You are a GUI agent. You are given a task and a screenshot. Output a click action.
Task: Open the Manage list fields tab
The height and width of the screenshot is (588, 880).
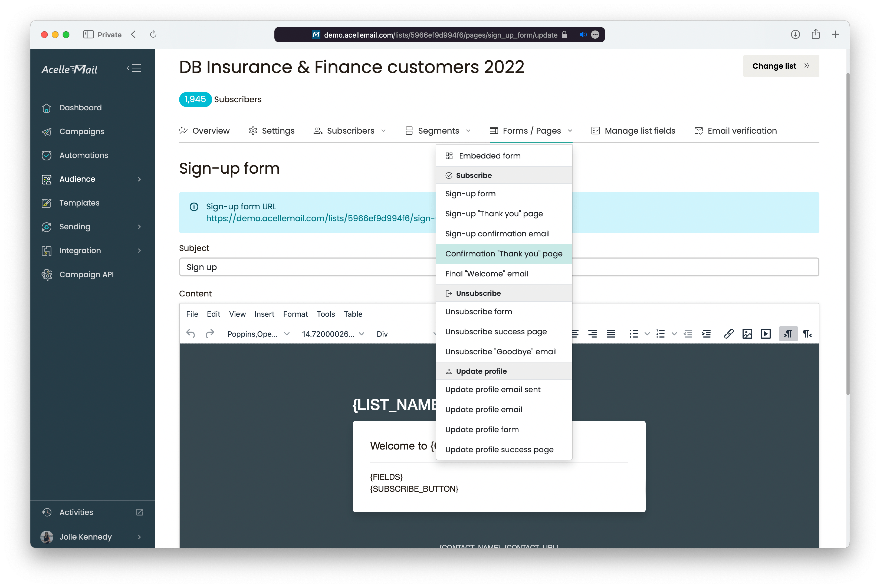click(633, 131)
